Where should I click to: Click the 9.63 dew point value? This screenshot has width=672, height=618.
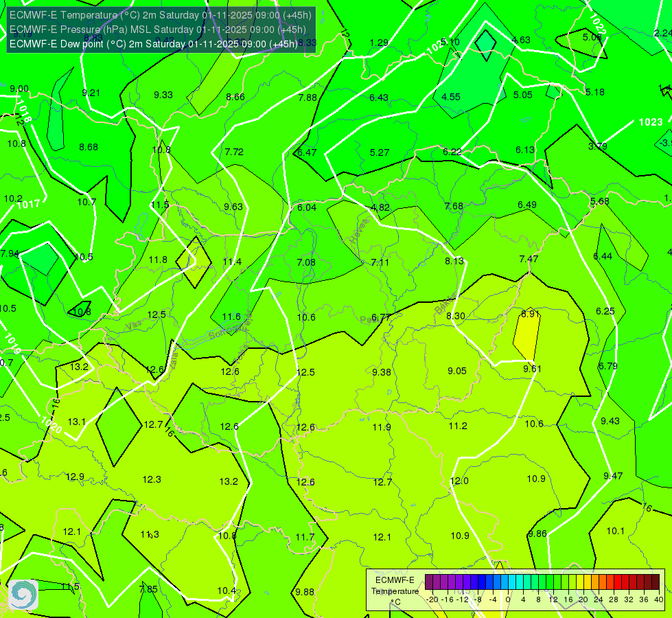click(233, 207)
